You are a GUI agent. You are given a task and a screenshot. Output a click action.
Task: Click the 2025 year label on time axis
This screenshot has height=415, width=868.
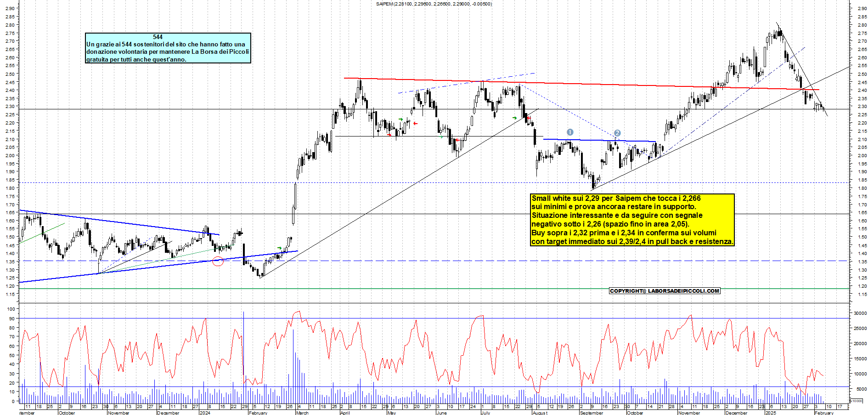(x=771, y=413)
